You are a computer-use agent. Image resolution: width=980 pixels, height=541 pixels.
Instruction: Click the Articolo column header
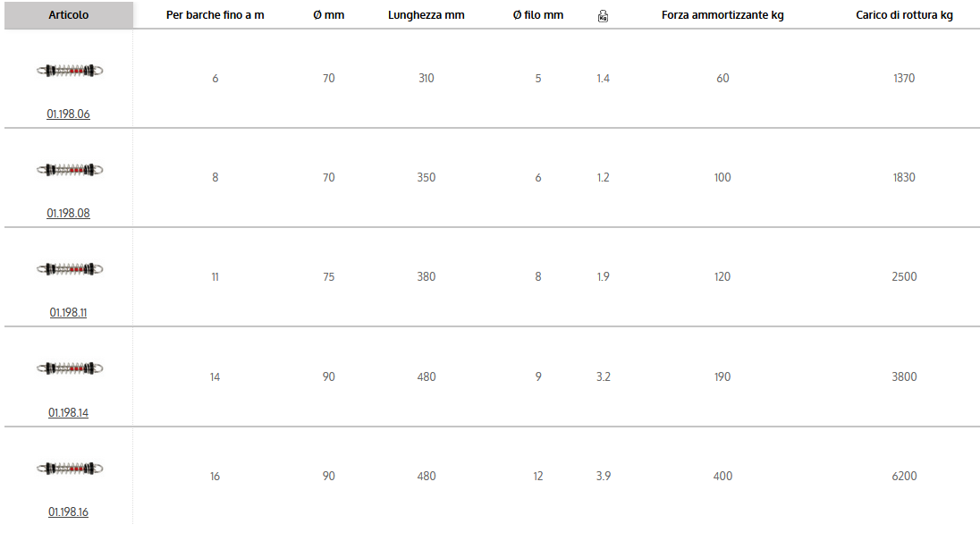(69, 15)
